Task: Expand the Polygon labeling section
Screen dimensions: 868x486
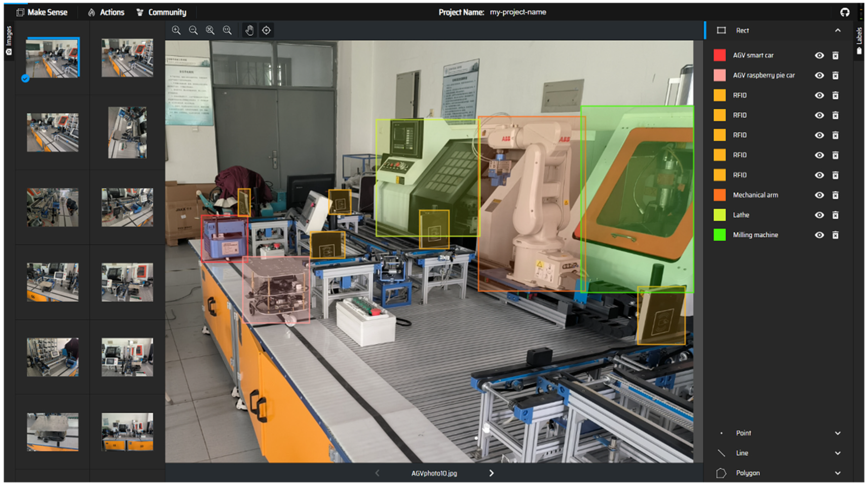Action: pos(838,473)
